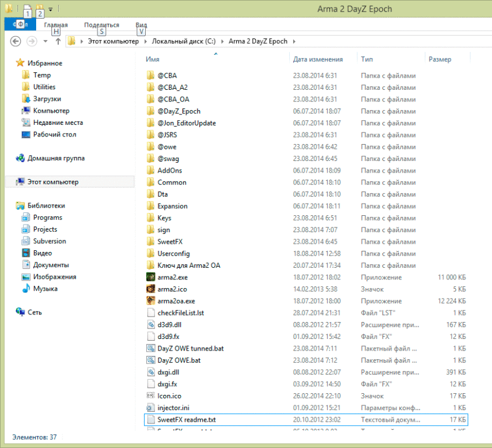The width and height of the screenshot is (492, 448).
Task: Click the arma2.ico icon file
Action: pos(150,289)
